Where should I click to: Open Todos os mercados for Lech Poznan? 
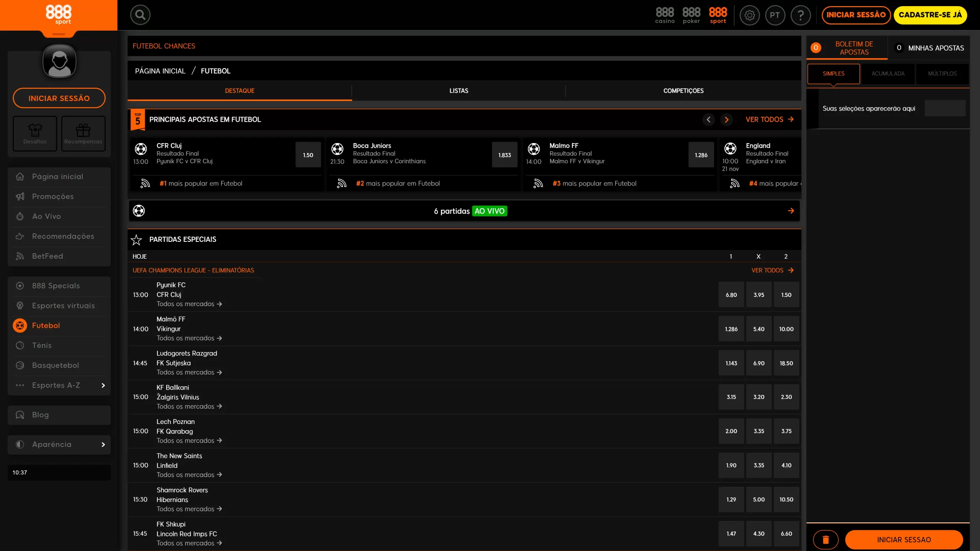pyautogui.click(x=189, y=440)
